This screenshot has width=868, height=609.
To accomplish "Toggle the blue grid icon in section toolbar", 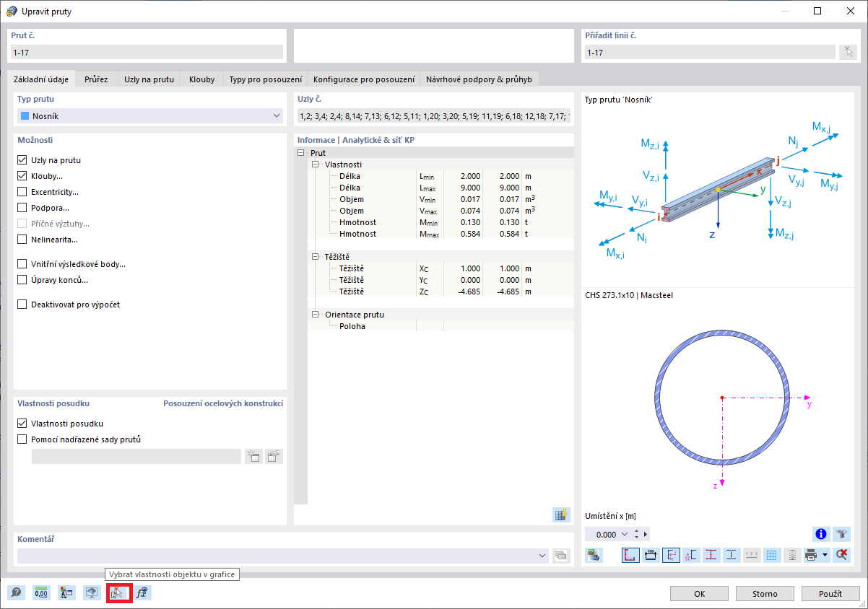I will pos(772,555).
